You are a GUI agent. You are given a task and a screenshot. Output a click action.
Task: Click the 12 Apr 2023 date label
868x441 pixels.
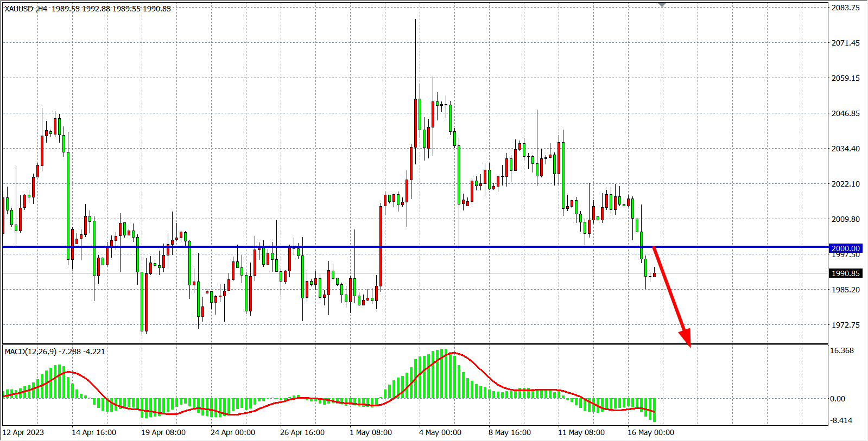coord(23,432)
